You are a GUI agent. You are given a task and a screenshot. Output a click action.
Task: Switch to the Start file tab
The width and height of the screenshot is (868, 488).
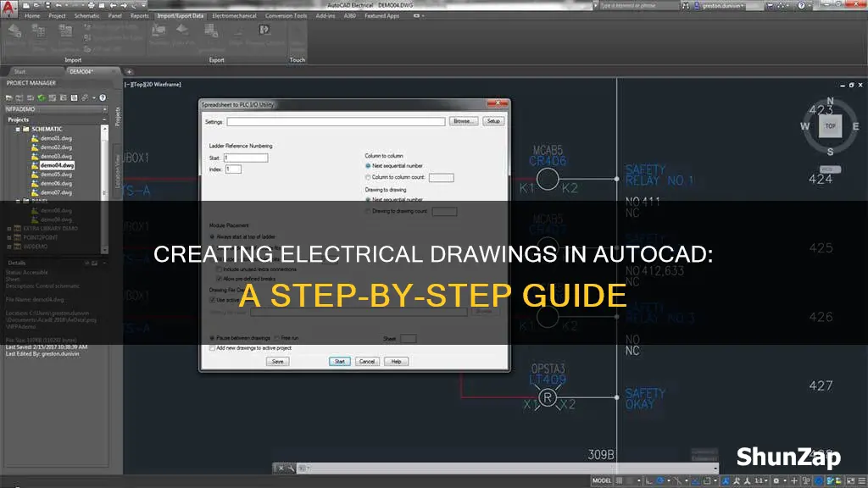20,71
